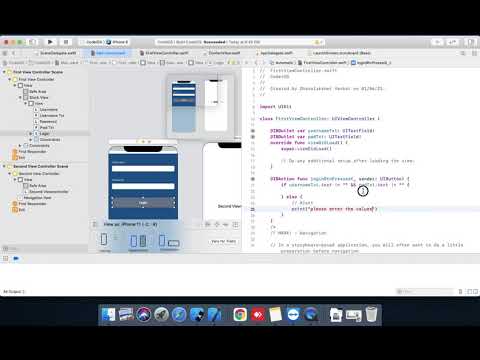Open loginBtnPressed method in jump bar
Screen dimensions: 480x360
(x=371, y=63)
